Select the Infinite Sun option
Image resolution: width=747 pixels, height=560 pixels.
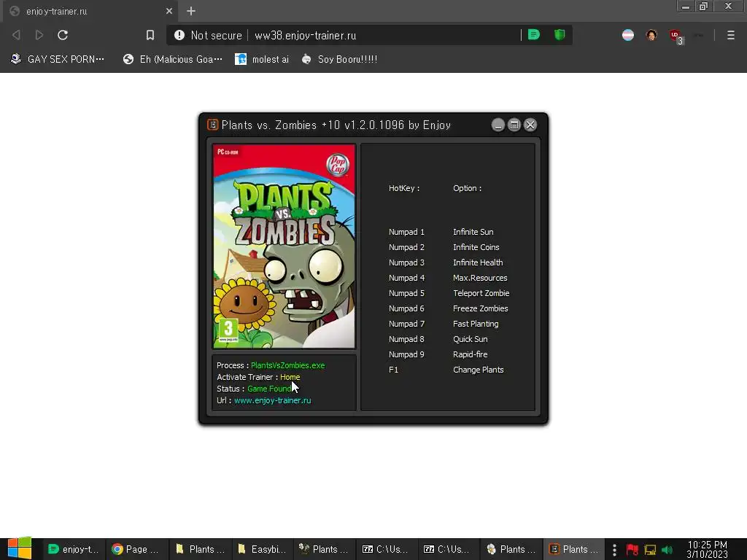[x=473, y=232]
